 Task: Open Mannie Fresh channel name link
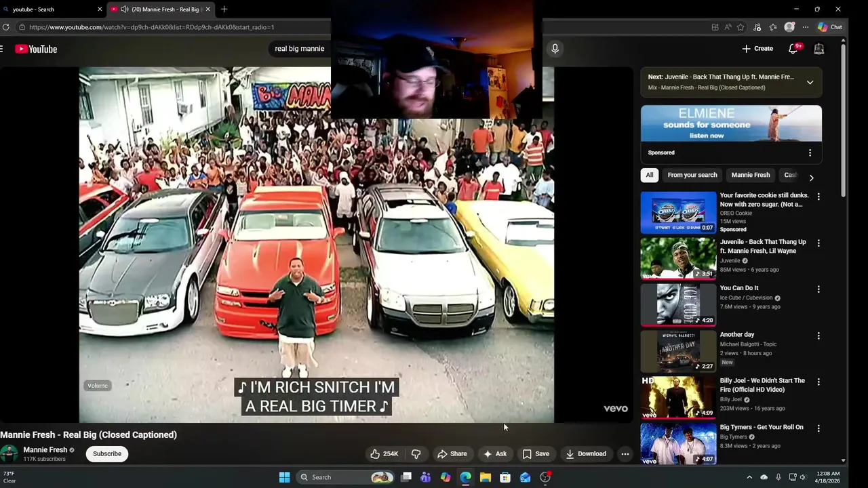[x=45, y=449]
